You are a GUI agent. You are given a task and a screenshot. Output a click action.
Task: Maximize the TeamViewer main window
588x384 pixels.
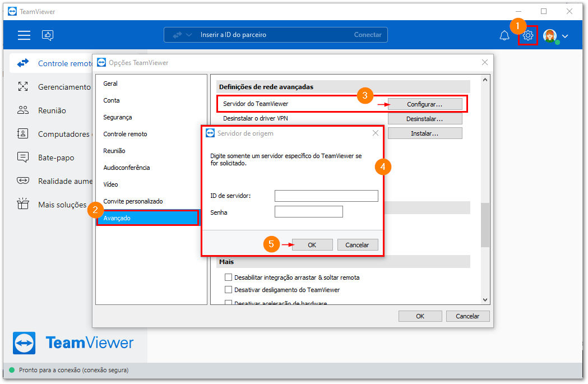(544, 12)
